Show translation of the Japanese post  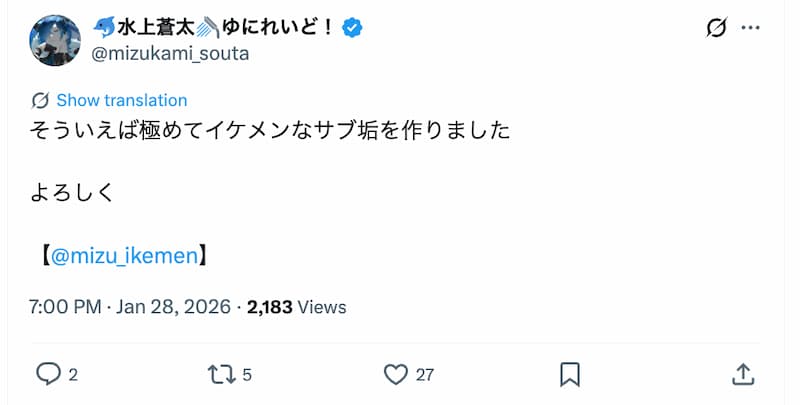121,100
